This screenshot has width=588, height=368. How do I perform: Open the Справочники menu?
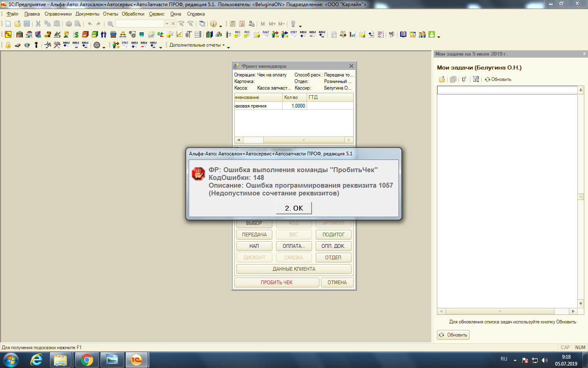point(58,14)
